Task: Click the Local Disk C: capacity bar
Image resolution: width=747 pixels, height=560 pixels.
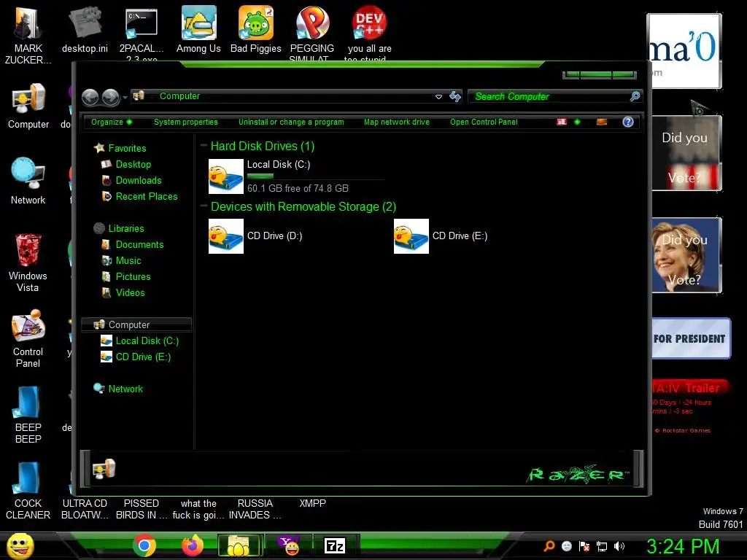Action: coord(315,176)
